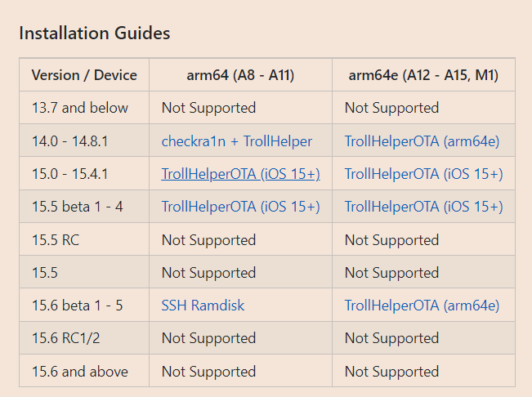Open TrollHelperOTA (arm64e) link in 15.6 beta row

point(422,306)
